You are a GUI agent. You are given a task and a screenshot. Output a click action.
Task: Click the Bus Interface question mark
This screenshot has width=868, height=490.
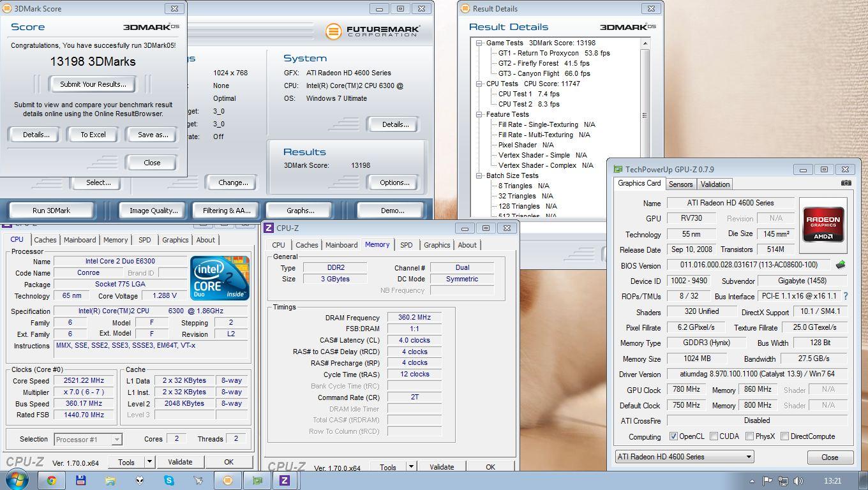point(846,296)
